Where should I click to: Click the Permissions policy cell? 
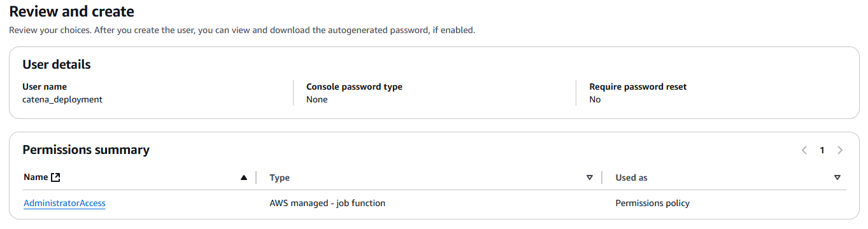click(x=652, y=204)
